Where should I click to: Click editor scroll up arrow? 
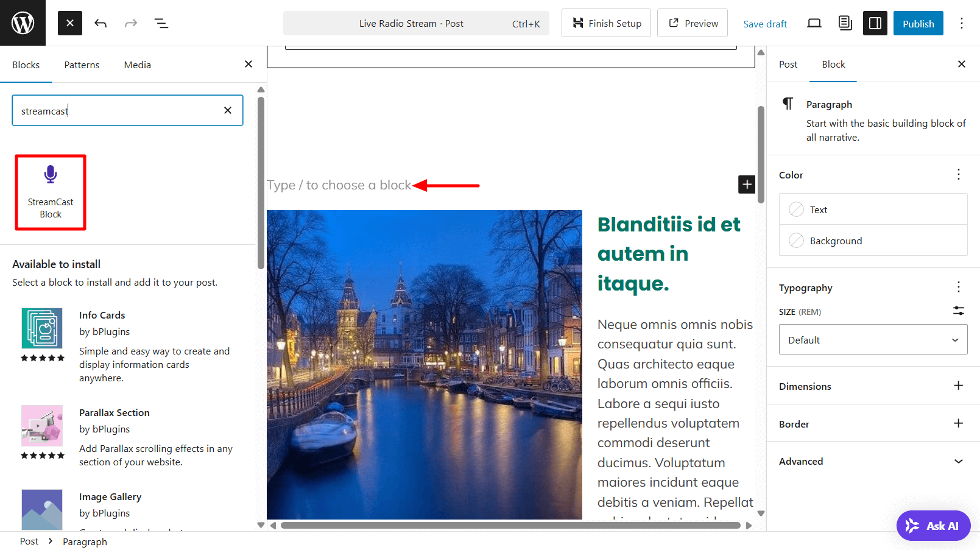[x=761, y=52]
